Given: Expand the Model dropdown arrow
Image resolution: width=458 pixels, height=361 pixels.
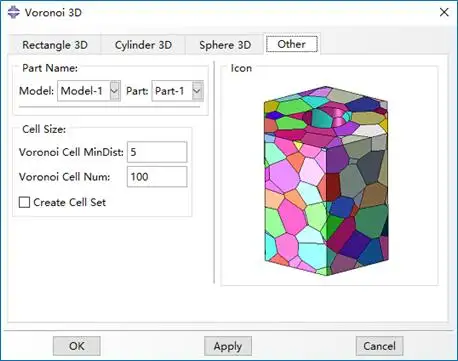Looking at the screenshot, I should pyautogui.click(x=115, y=91).
